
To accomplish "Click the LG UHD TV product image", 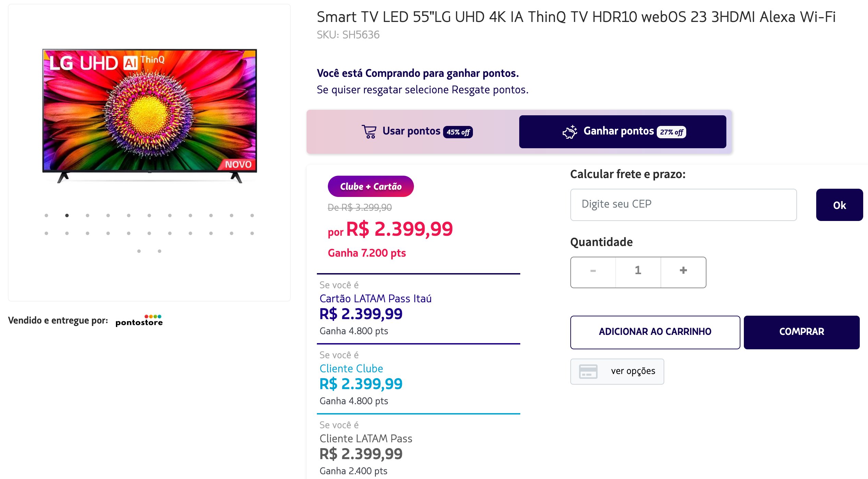I will click(x=150, y=116).
